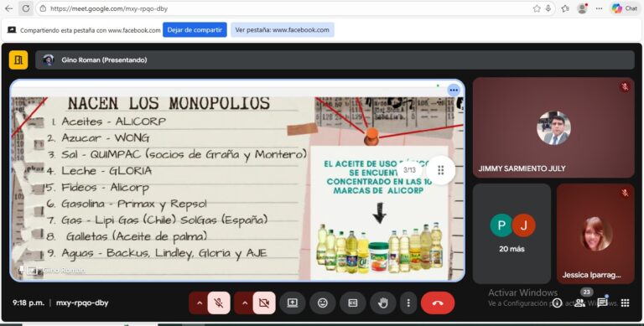
Task: Click the Gino Roman name label on slide
Action: coord(64,270)
